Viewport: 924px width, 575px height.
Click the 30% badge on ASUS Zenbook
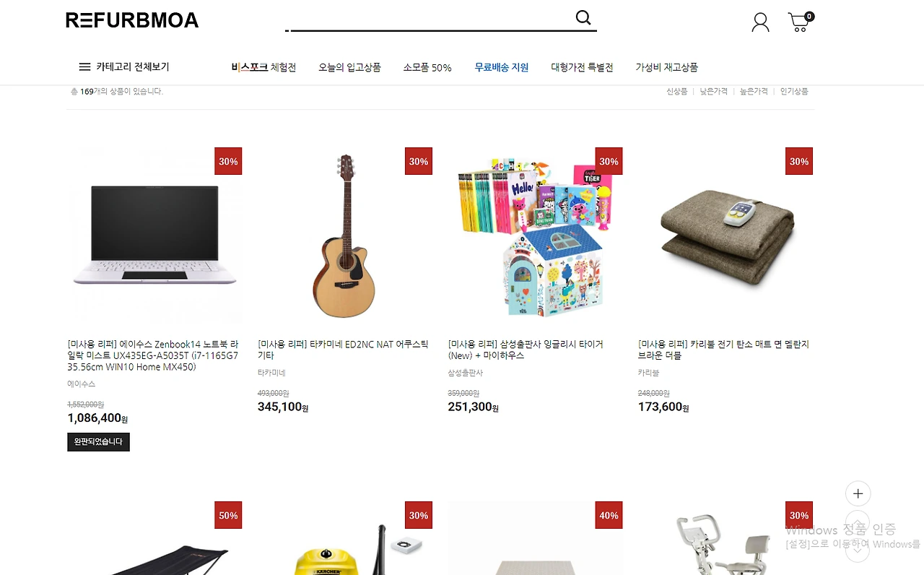click(x=228, y=161)
